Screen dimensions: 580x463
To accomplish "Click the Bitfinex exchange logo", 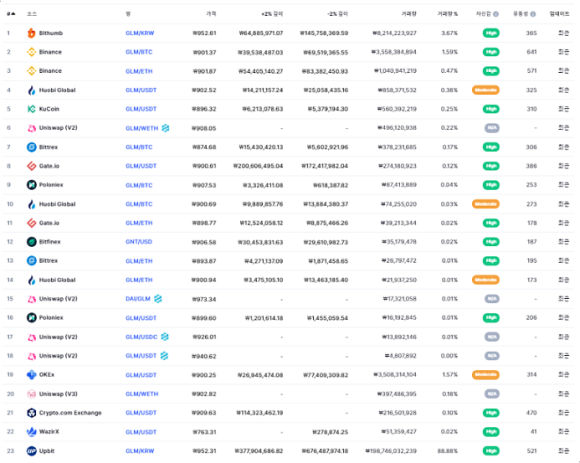I will pos(31,241).
